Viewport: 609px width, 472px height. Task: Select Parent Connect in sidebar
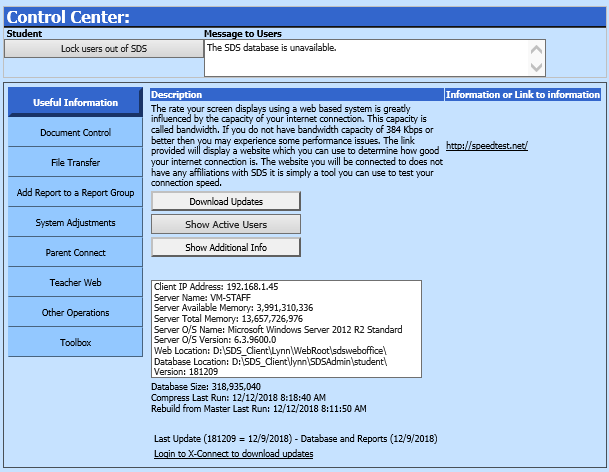75,252
